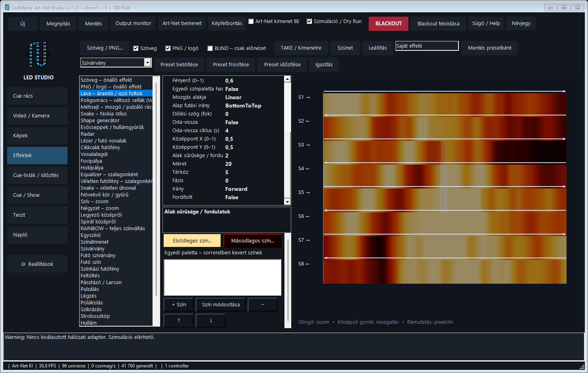Switch to Videó / Kamera section
This screenshot has width=588, height=373.
coord(37,116)
